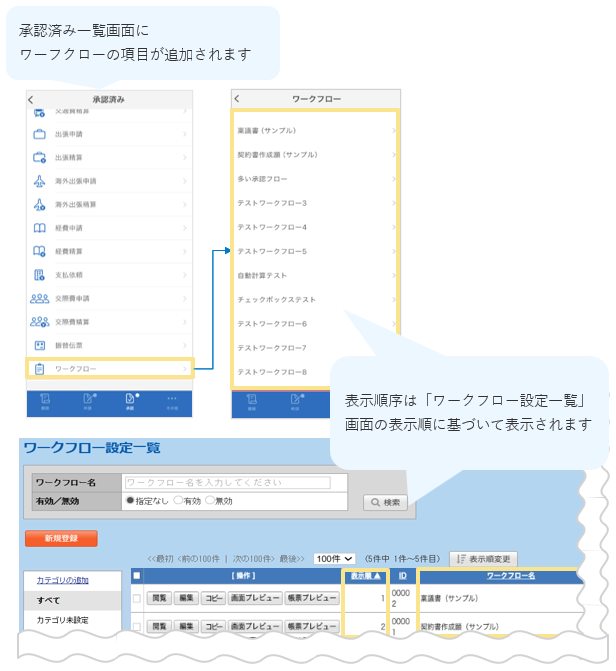The height and width of the screenshot is (671, 616).
Task: Click 稟議書（サンプル） in the settings table
Action: [x=449, y=598]
